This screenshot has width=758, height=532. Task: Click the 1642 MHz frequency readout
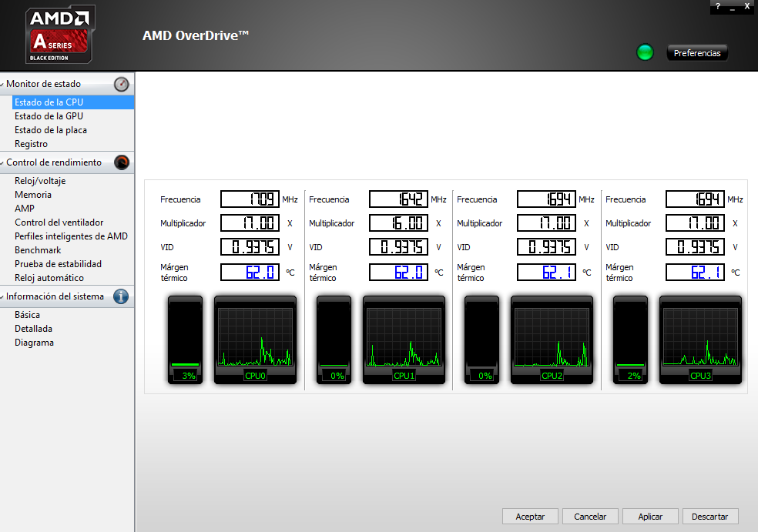pyautogui.click(x=398, y=199)
